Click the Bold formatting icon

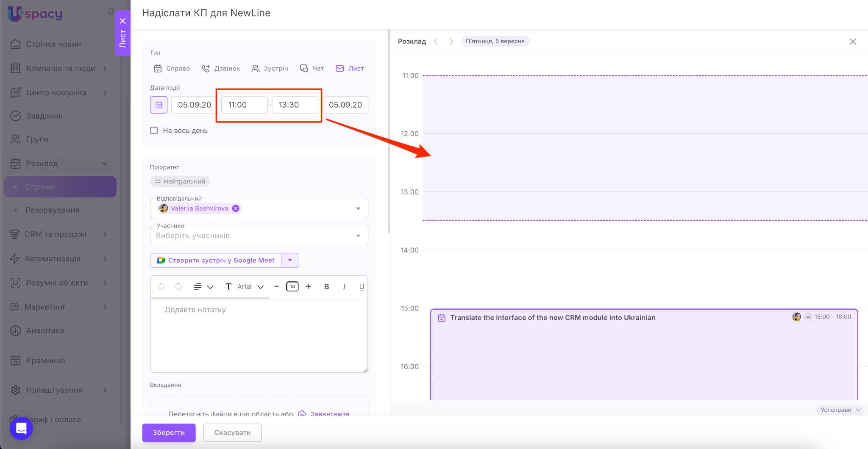pos(326,287)
